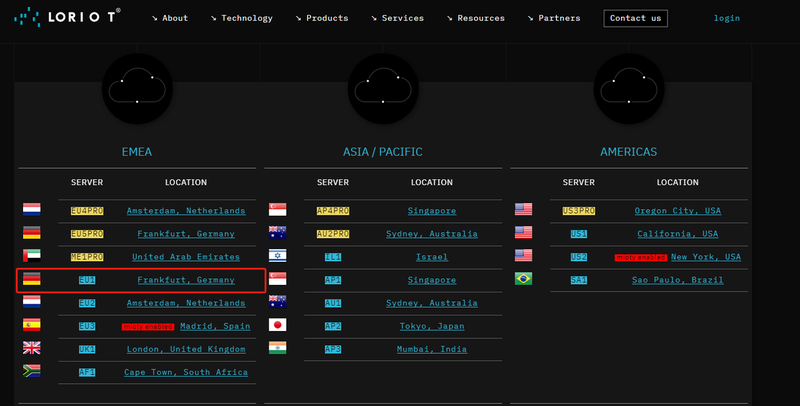Click the South Africa flag icon
Screen dimensions: 800x406
click(32, 371)
